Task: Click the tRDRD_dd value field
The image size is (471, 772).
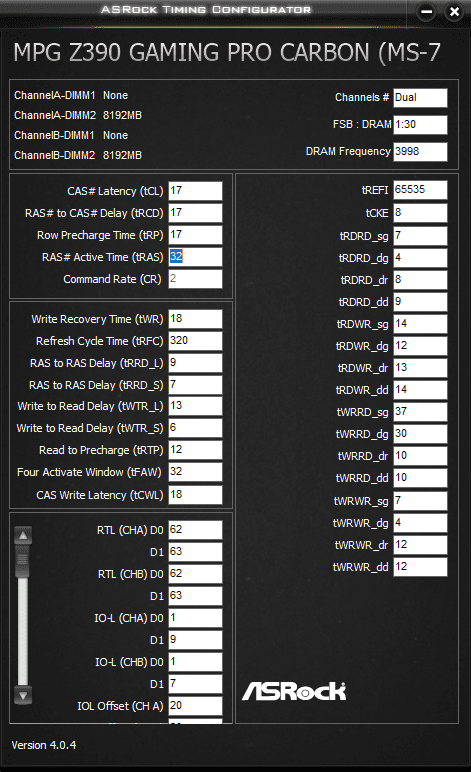Action: 420,302
